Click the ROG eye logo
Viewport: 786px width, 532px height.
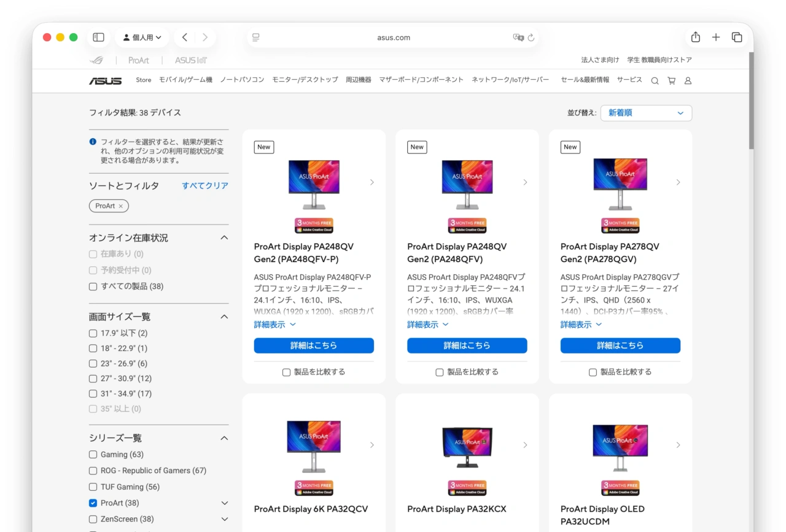pos(96,60)
